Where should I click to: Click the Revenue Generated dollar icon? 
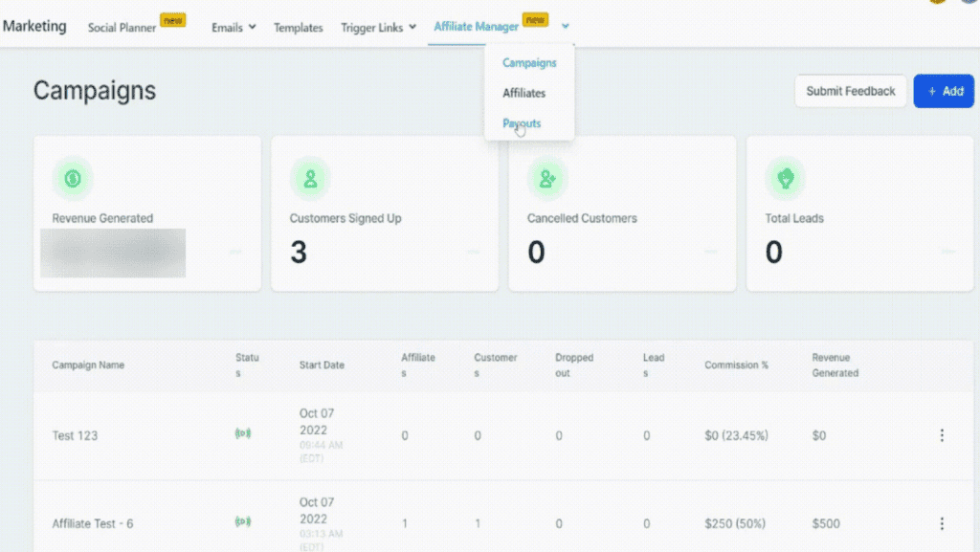tap(74, 178)
